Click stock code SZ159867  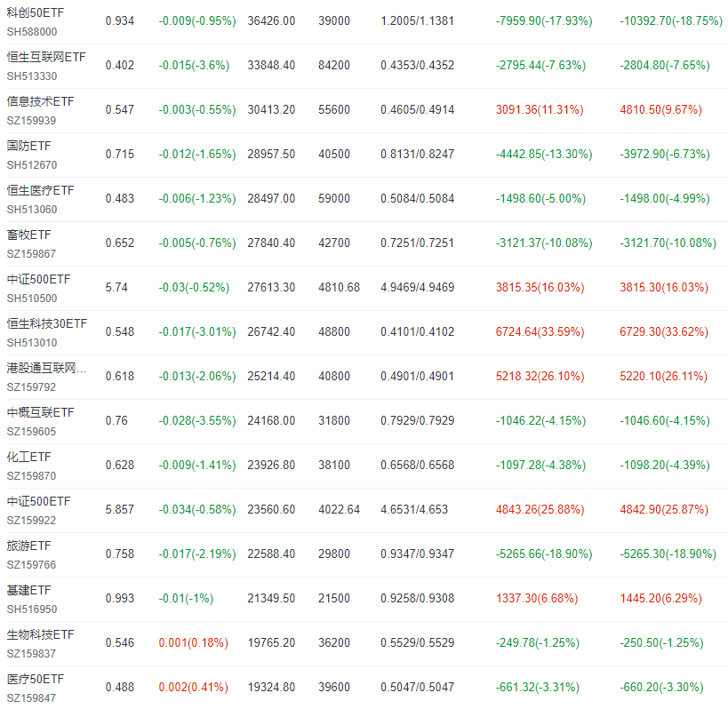coord(31,254)
